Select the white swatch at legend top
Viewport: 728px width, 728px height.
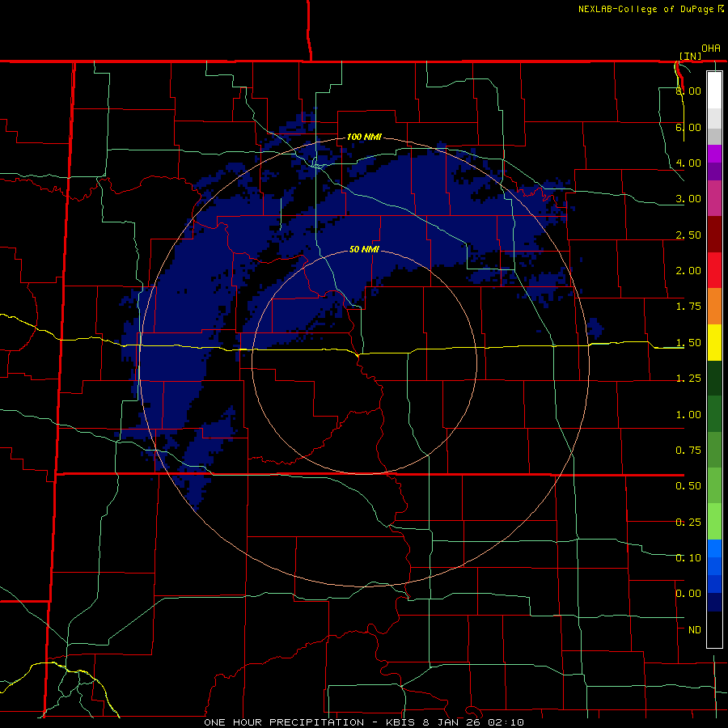tap(714, 90)
